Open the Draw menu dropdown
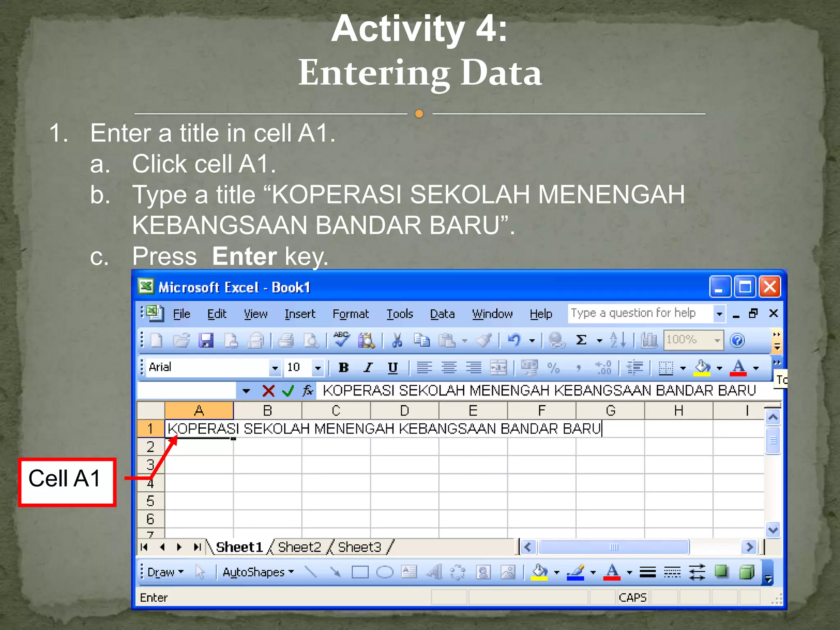 pyautogui.click(x=166, y=572)
